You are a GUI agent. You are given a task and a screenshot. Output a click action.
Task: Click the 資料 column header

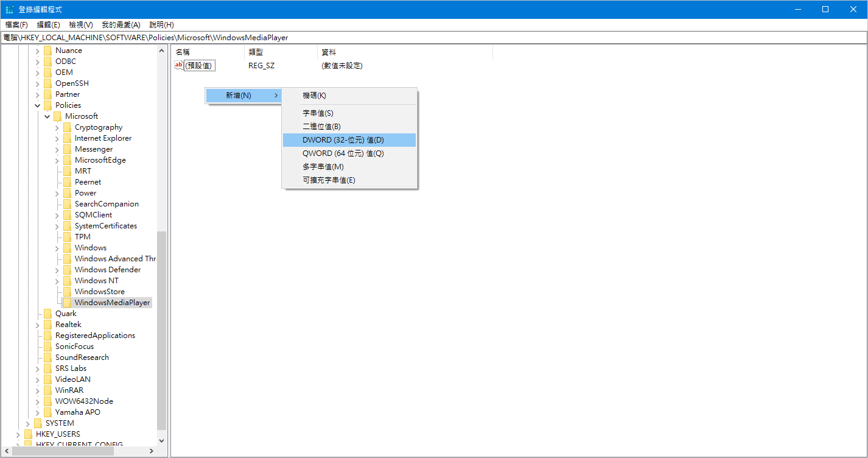click(x=405, y=52)
